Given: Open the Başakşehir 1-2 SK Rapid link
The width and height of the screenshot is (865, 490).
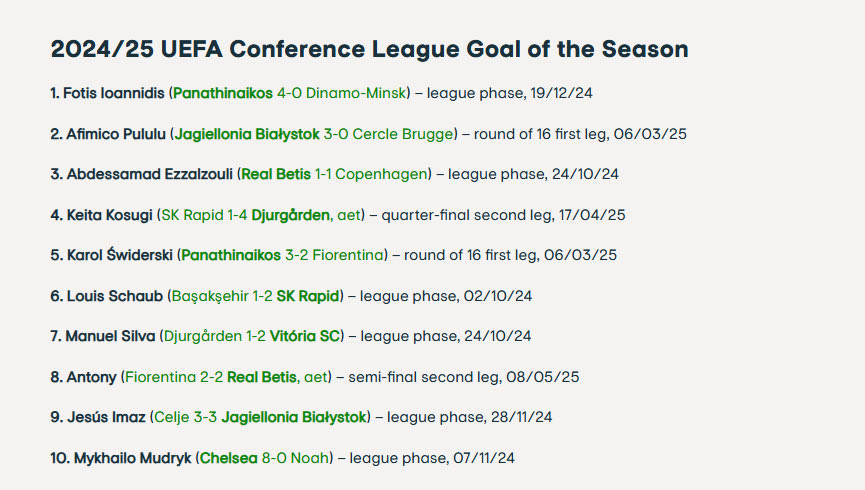Looking at the screenshot, I should pyautogui.click(x=256, y=296).
